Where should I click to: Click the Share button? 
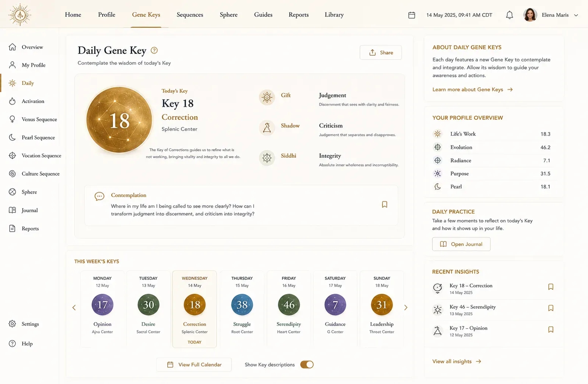[381, 52]
